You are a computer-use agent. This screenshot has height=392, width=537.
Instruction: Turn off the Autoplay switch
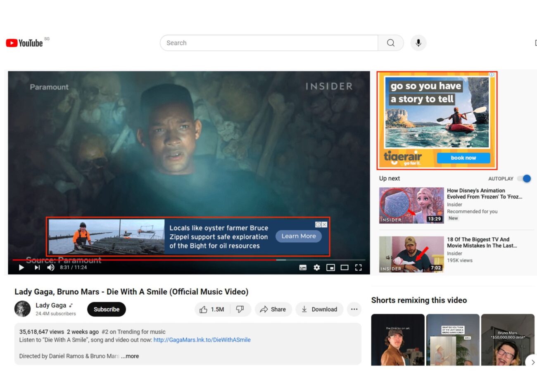(x=525, y=179)
